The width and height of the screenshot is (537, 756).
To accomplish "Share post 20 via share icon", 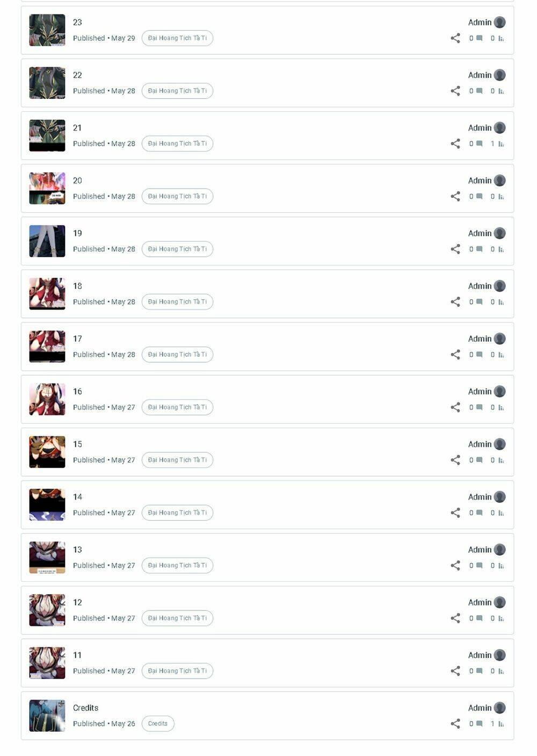I will pyautogui.click(x=455, y=196).
